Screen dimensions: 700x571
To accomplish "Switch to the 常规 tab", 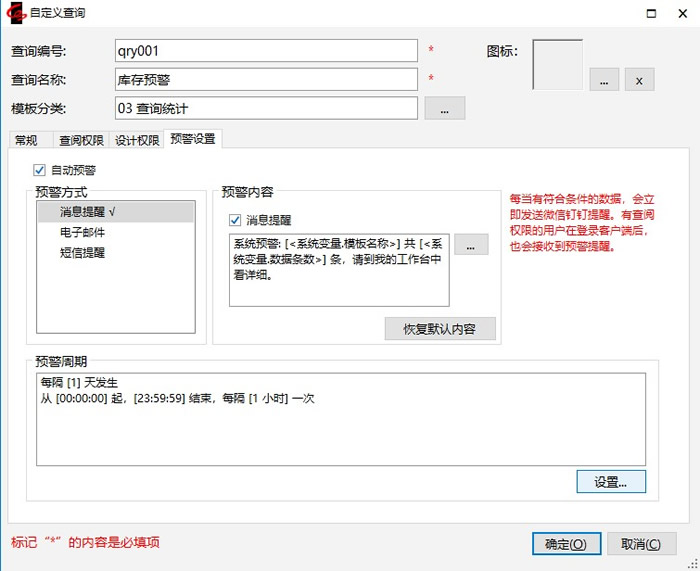I will pyautogui.click(x=27, y=140).
